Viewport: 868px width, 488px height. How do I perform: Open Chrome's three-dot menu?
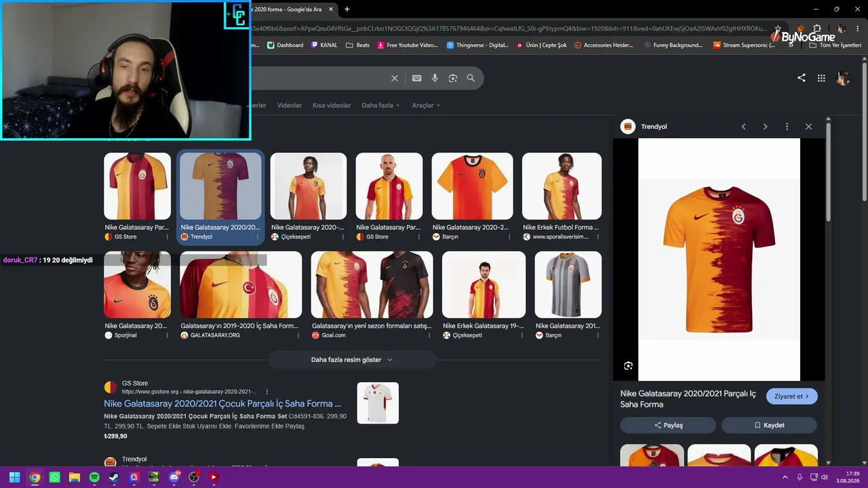(859, 28)
